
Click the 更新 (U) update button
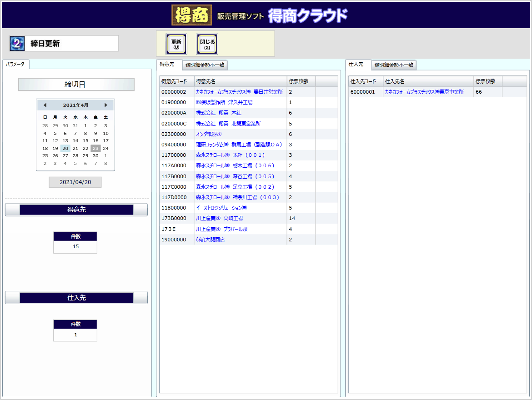(x=176, y=44)
